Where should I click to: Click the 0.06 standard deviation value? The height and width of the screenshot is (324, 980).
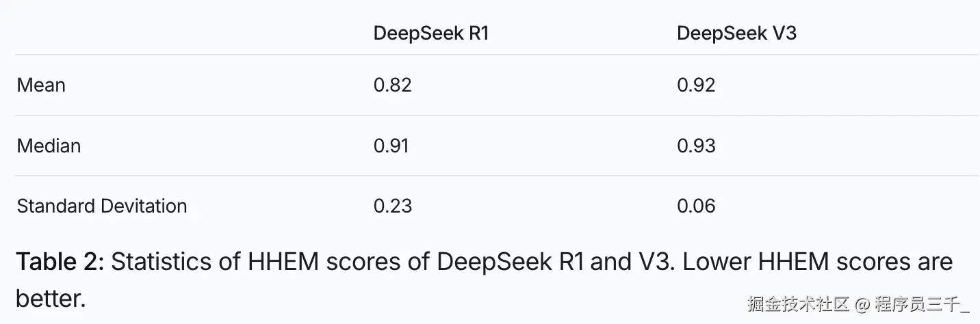click(x=696, y=206)
